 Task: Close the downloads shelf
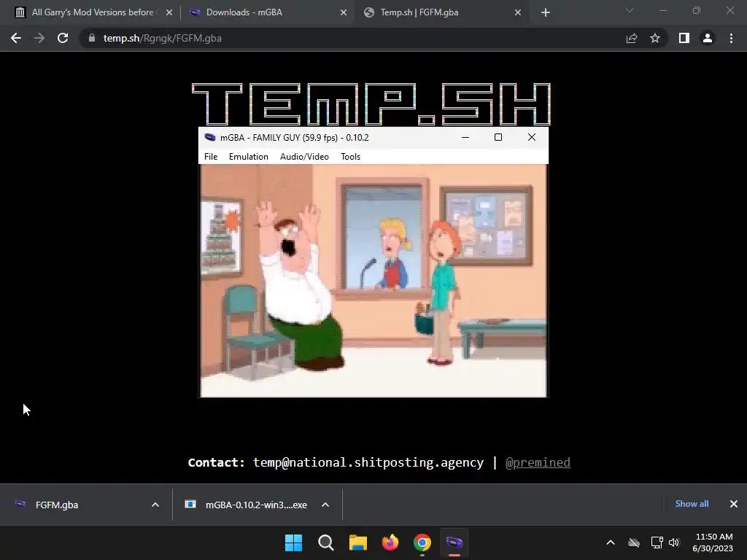734,504
